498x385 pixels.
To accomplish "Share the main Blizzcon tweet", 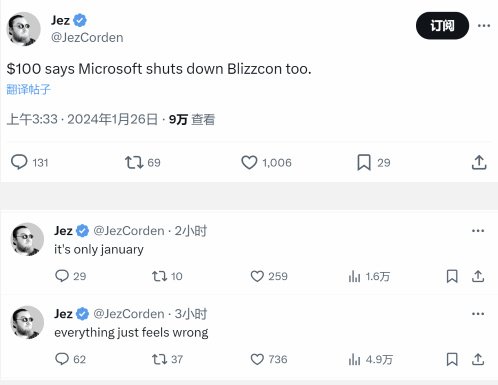I will pyautogui.click(x=479, y=162).
